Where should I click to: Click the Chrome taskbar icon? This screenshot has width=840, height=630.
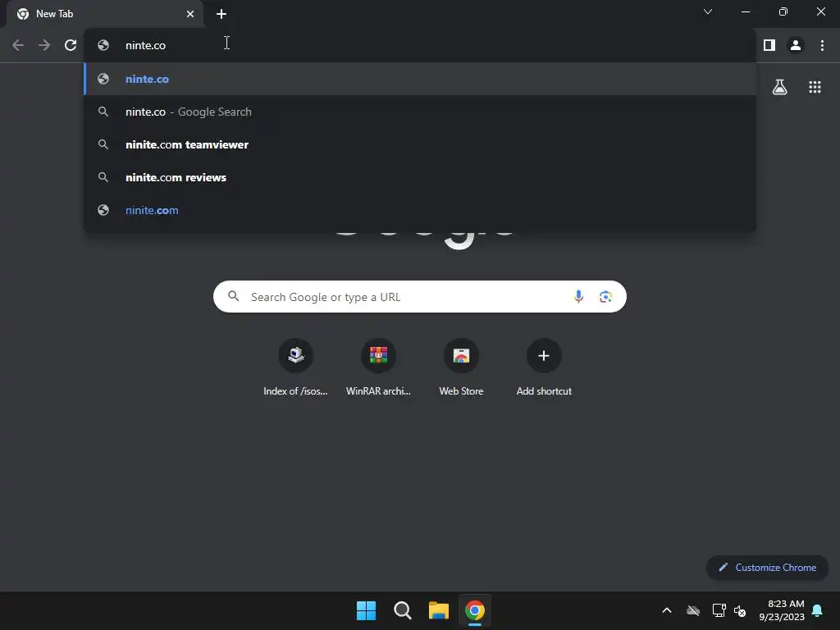tap(475, 610)
